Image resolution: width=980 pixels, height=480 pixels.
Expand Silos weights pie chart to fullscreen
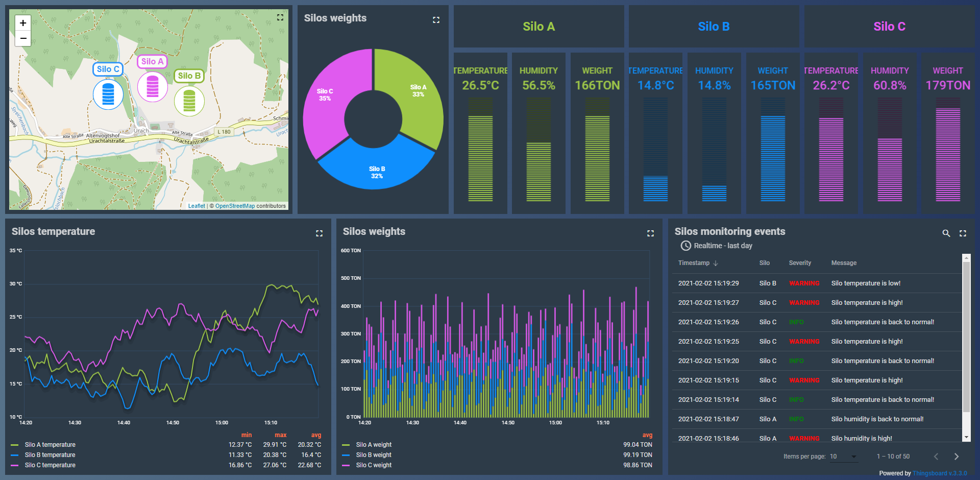point(436,20)
